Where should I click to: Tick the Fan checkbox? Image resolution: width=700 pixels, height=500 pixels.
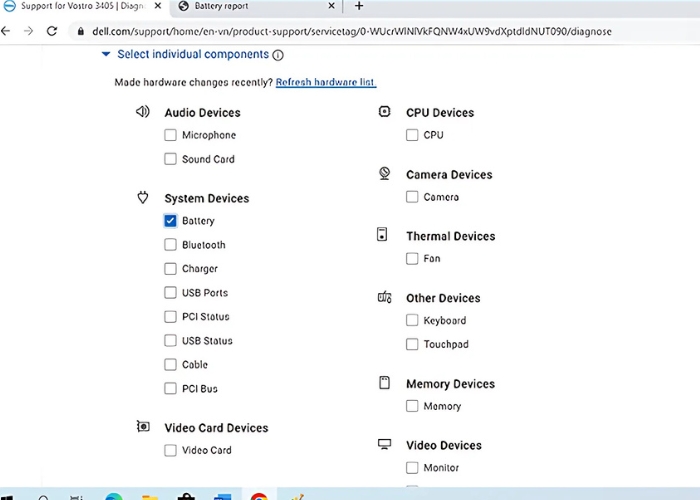pyautogui.click(x=412, y=259)
